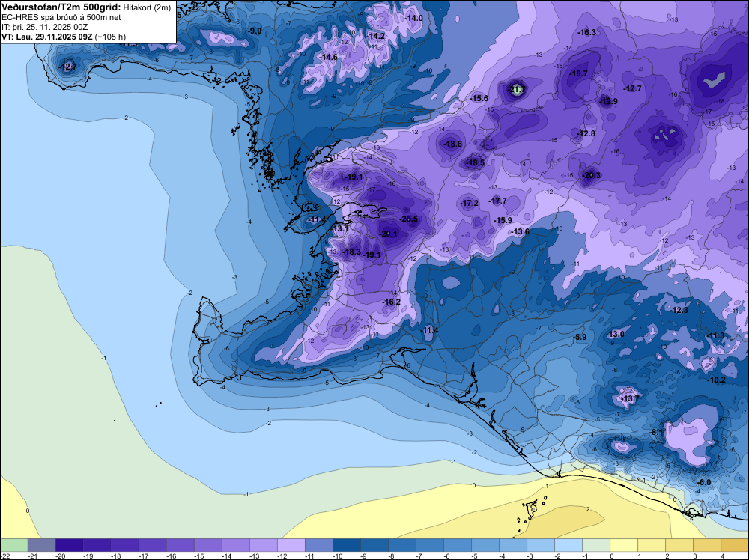Click the lavender legend swatch labeled -12

[291, 545]
